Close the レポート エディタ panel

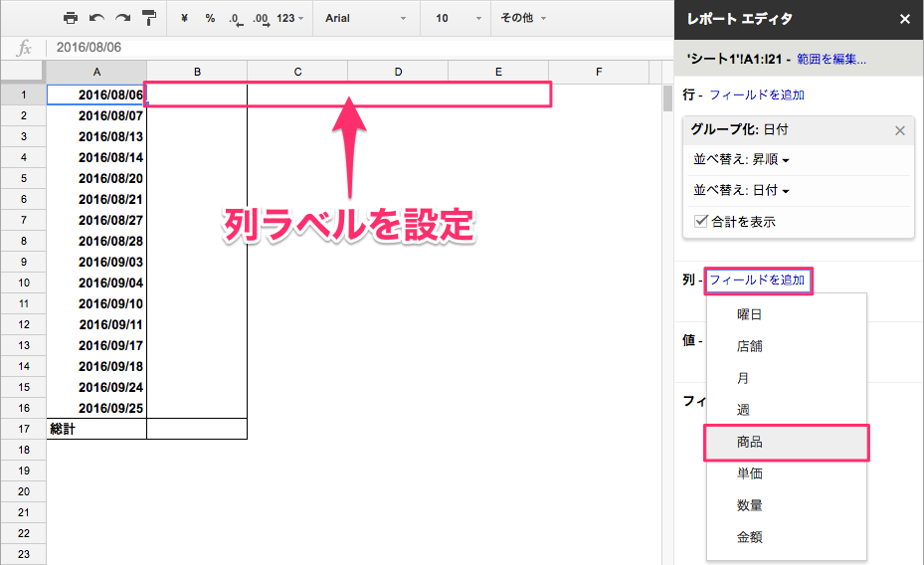pos(905,19)
